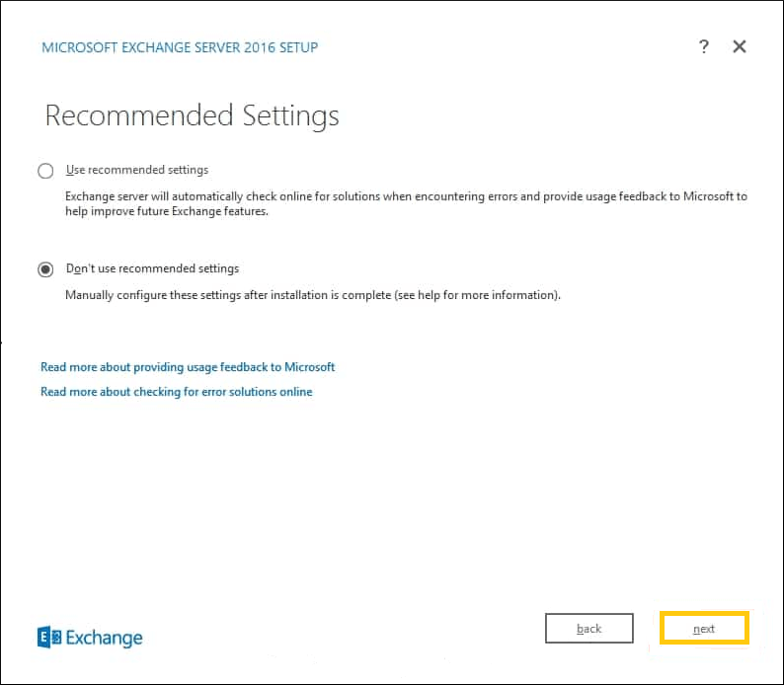Click the Microsoft Exchange Server 2016 Setup title
This screenshot has width=784, height=685.
click(x=180, y=47)
